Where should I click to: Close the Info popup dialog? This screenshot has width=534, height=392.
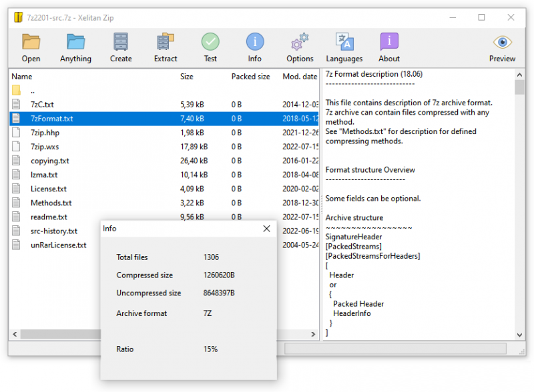(266, 229)
